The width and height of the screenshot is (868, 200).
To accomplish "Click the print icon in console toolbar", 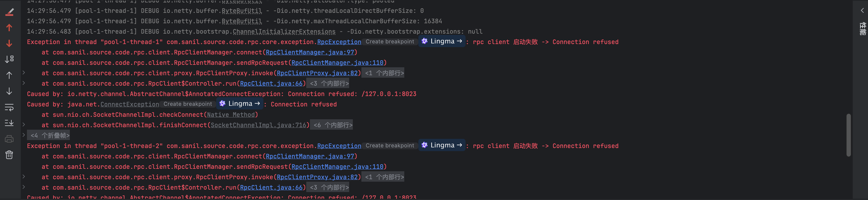I will (x=9, y=139).
